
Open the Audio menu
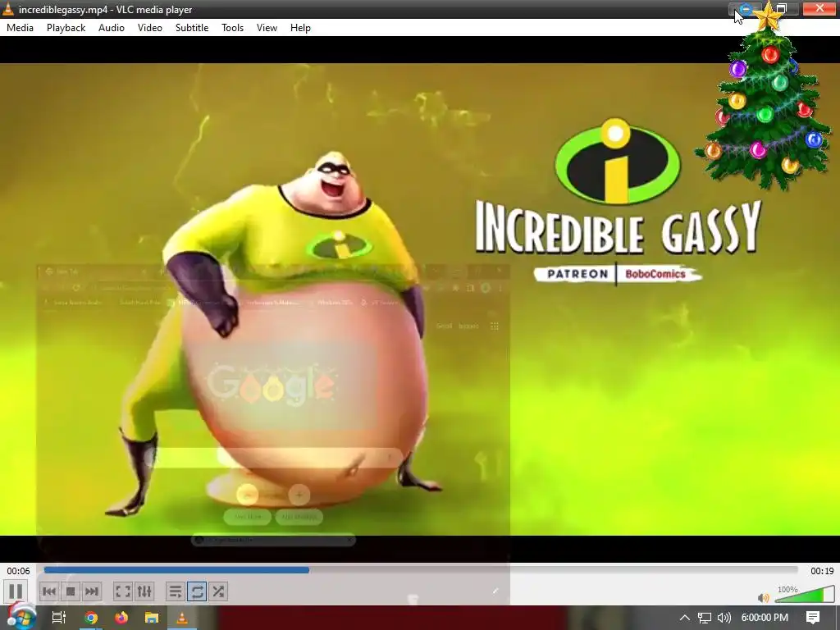click(x=112, y=28)
